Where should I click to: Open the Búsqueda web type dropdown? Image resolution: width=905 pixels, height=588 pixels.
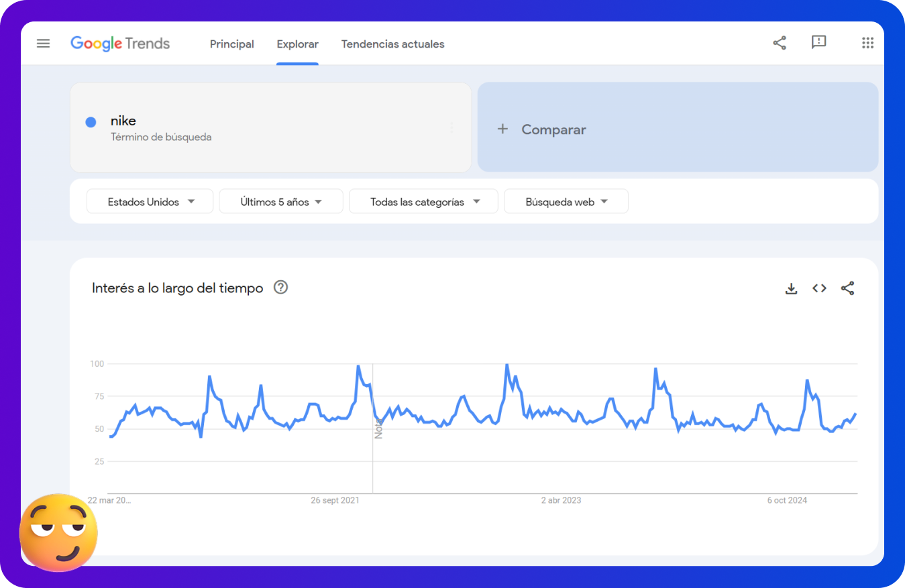[566, 201]
